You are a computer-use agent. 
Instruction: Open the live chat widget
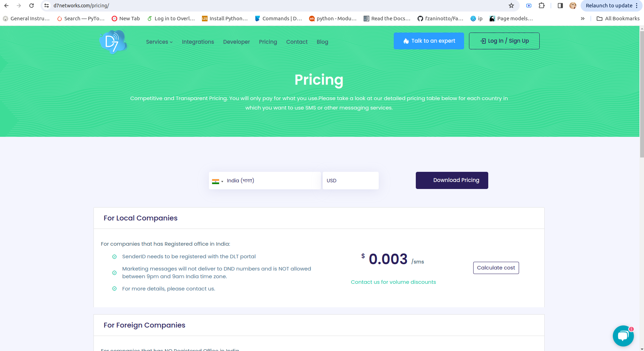coord(623,336)
